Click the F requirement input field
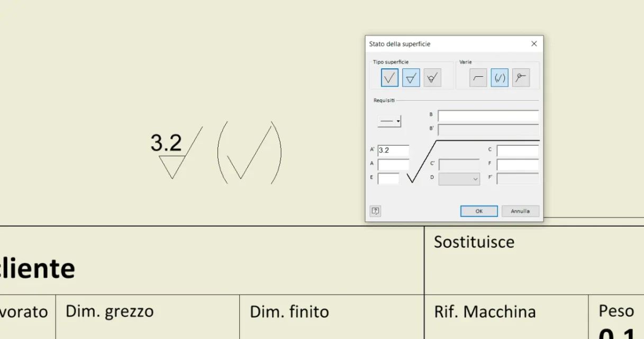This screenshot has height=339, width=644. coord(518,165)
